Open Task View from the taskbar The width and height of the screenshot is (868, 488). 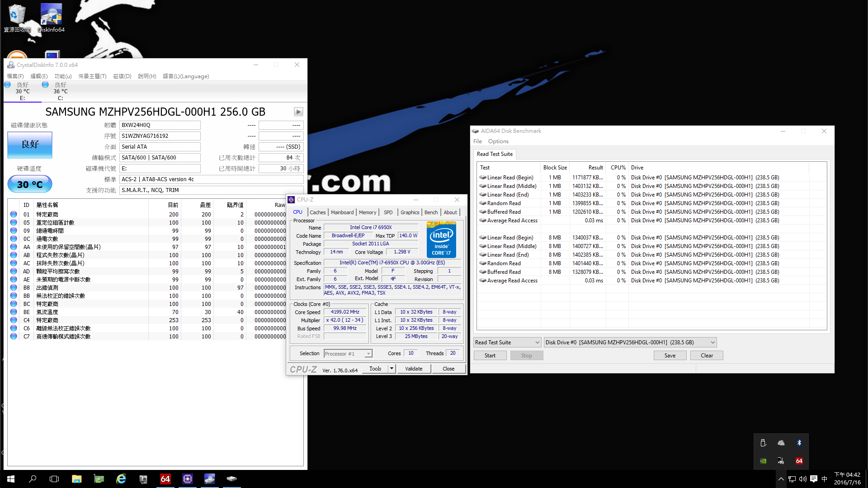[54, 479]
